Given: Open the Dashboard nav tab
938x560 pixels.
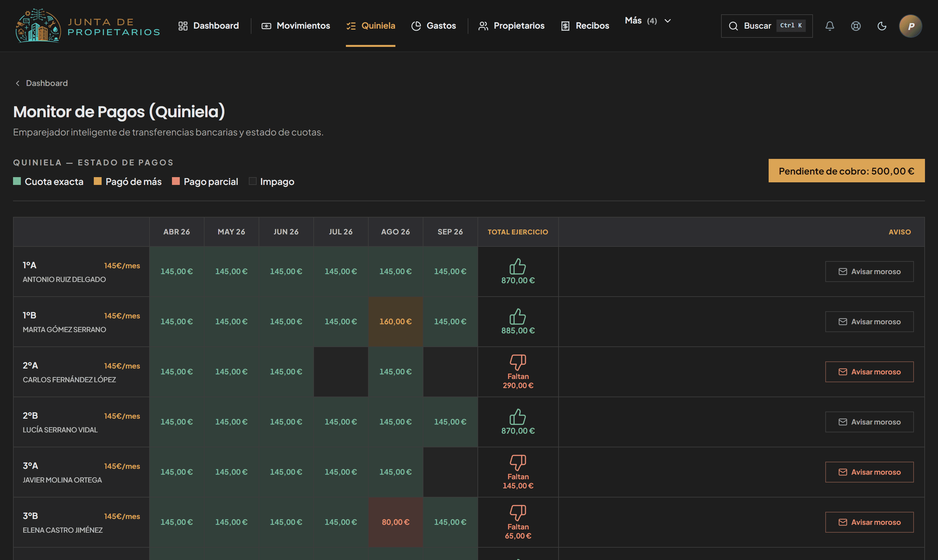Looking at the screenshot, I should click(208, 26).
